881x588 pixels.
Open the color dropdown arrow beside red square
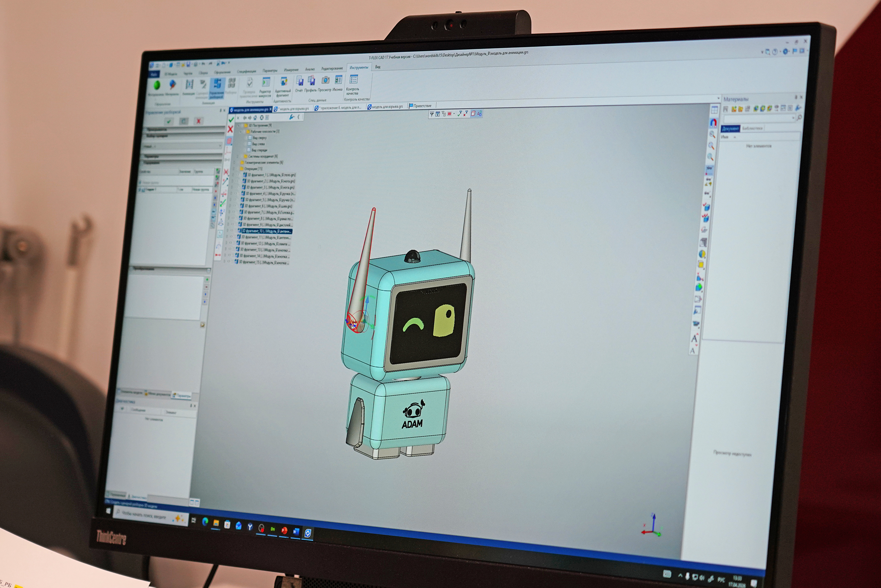point(454,114)
